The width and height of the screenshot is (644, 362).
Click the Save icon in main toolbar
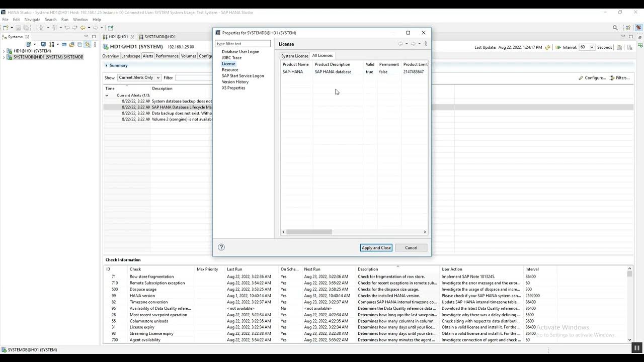[x=19, y=28]
